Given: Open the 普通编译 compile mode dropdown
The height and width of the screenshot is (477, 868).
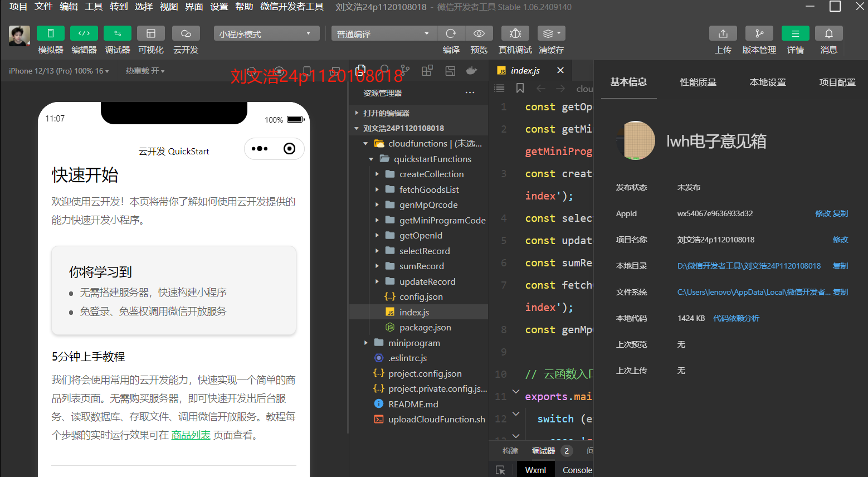Looking at the screenshot, I should [384, 33].
